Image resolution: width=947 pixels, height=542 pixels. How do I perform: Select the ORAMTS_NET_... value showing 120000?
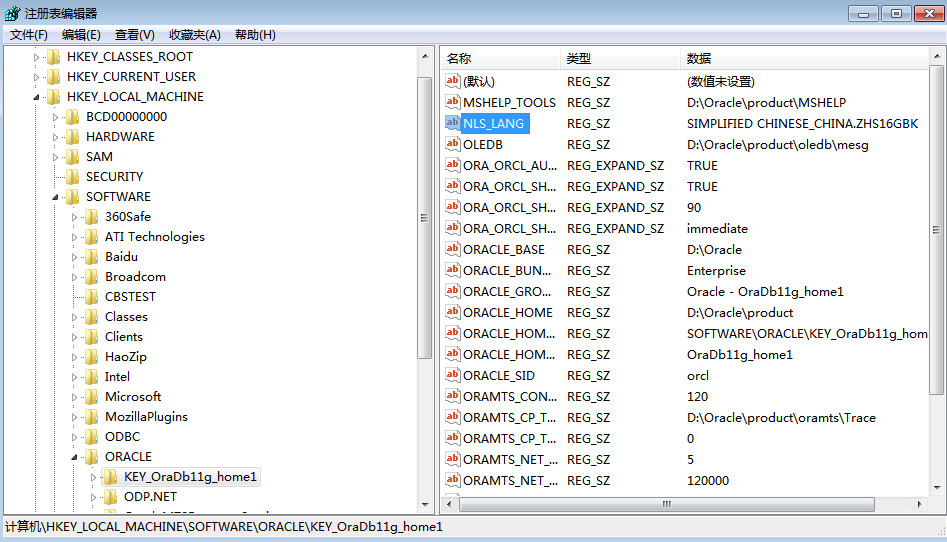[x=510, y=480]
